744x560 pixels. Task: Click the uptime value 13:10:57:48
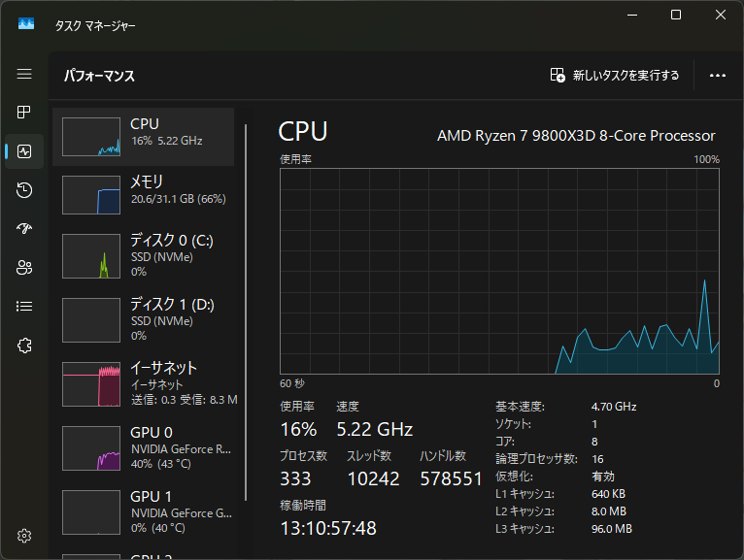click(328, 528)
